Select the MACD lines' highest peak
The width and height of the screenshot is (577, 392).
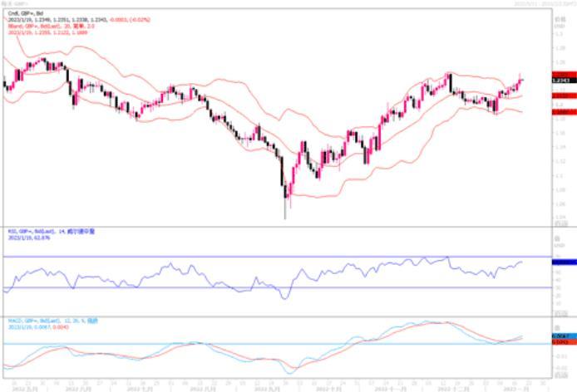(x=428, y=322)
